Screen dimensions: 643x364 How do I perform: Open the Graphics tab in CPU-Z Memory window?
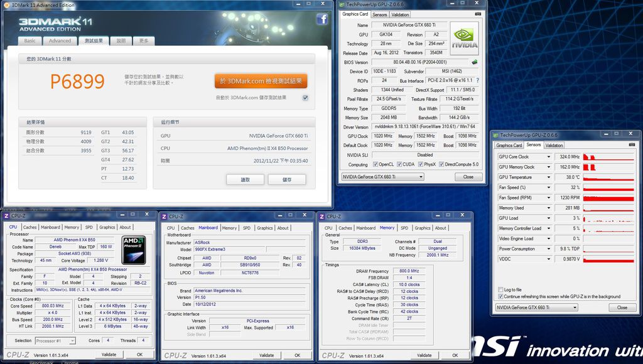pos(423,228)
